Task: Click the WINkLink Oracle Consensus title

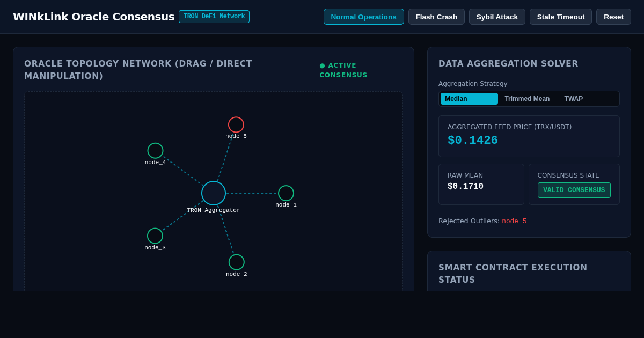Action: pos(93,17)
